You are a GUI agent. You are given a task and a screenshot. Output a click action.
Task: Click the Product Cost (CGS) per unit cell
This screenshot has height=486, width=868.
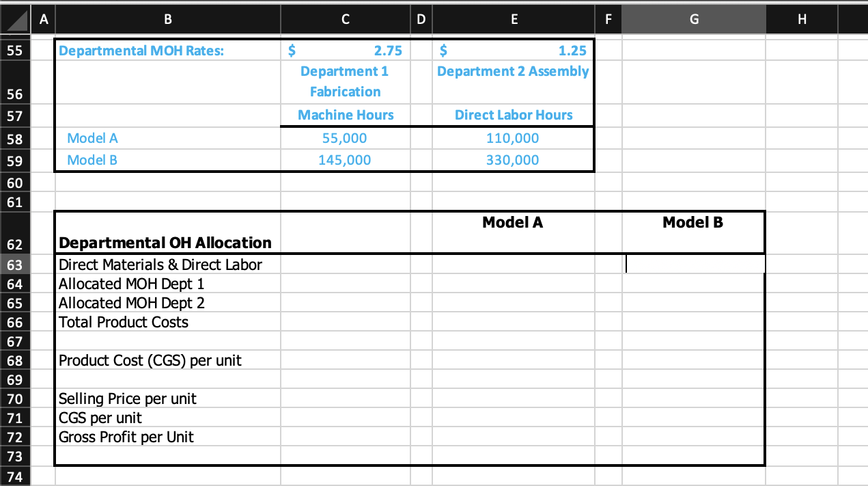pyautogui.click(x=167, y=360)
